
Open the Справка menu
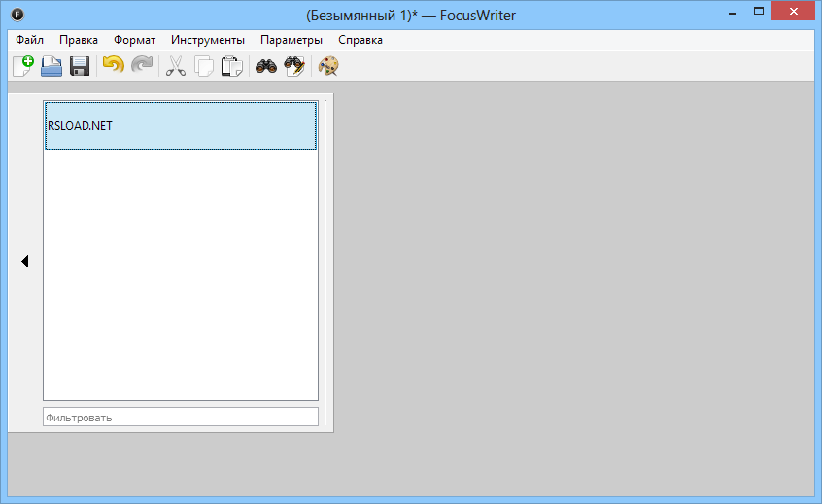(x=360, y=40)
